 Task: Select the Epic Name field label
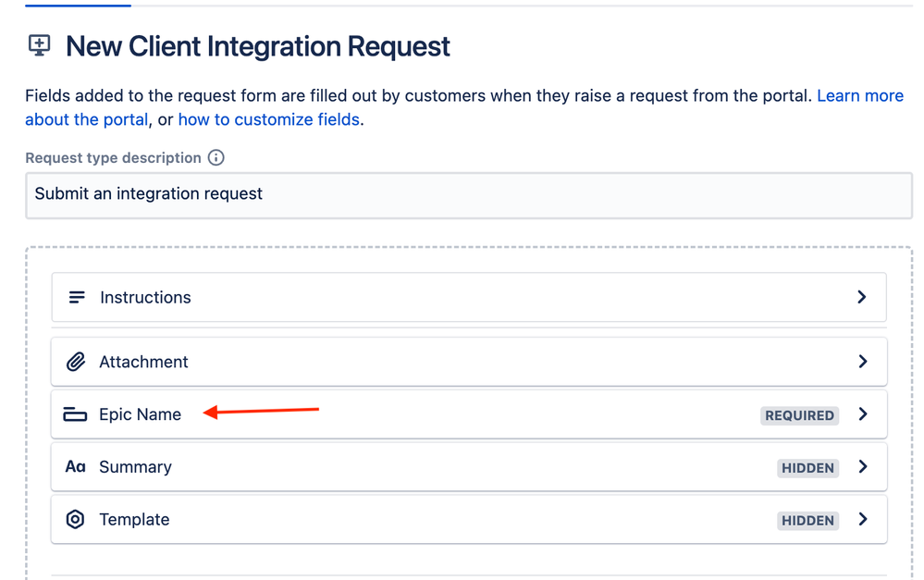pos(140,414)
